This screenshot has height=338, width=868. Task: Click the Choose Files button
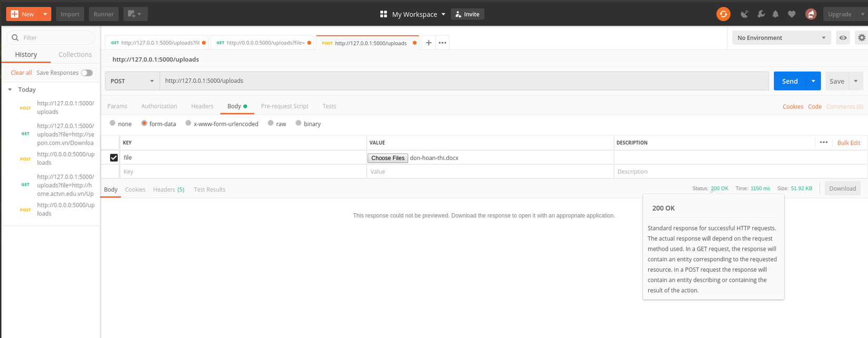[388, 158]
